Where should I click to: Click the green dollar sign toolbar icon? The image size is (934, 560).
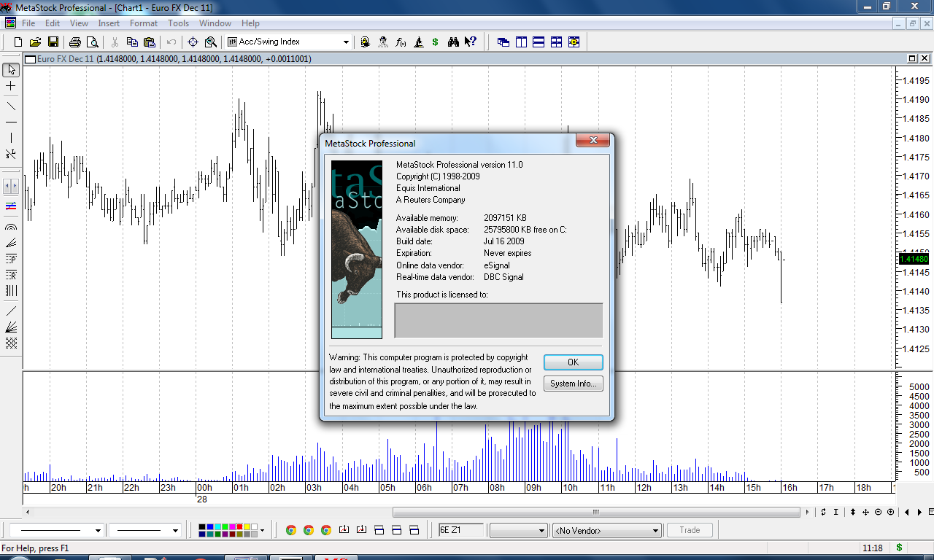click(x=436, y=42)
